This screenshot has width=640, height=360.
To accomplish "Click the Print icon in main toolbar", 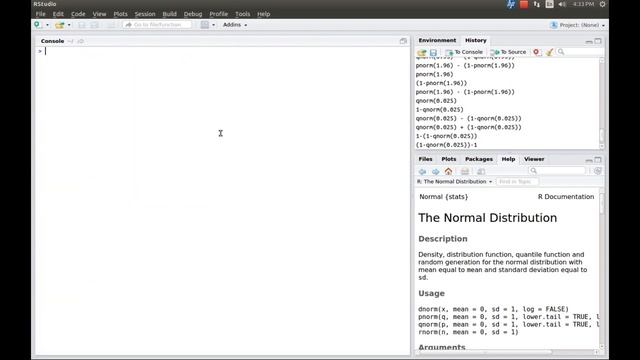I will 111,25.
